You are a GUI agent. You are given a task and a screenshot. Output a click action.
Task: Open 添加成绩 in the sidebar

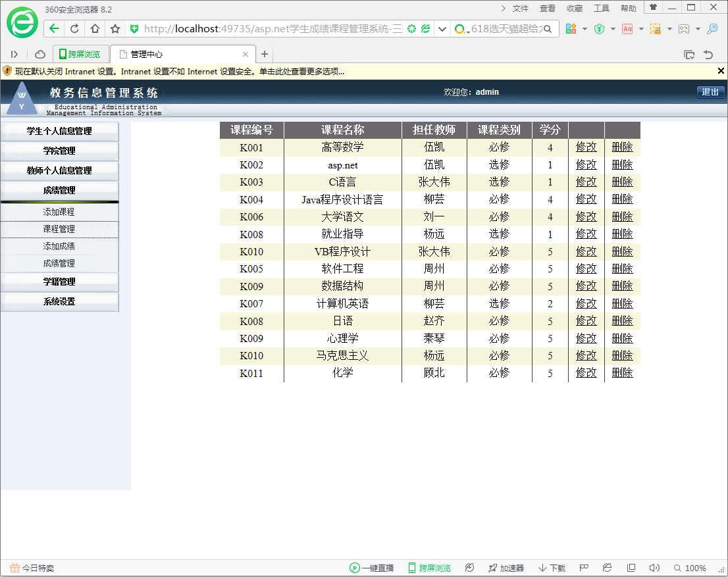pyautogui.click(x=59, y=247)
